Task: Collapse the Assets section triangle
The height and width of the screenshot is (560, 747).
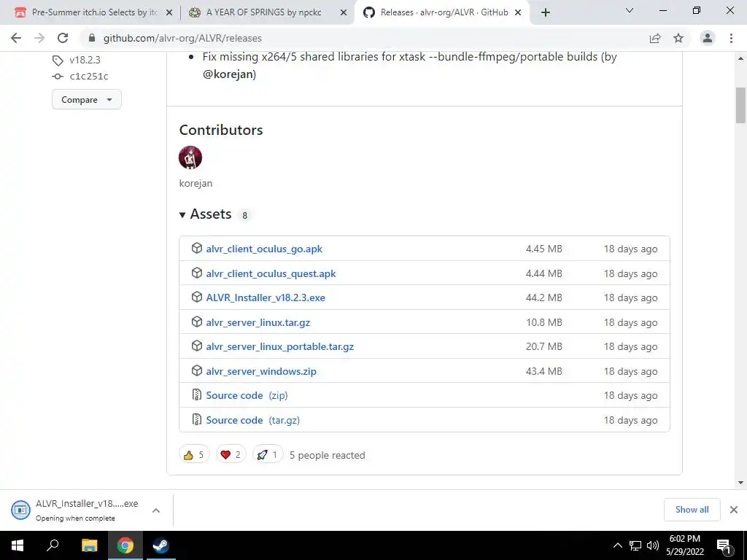Action: (182, 215)
